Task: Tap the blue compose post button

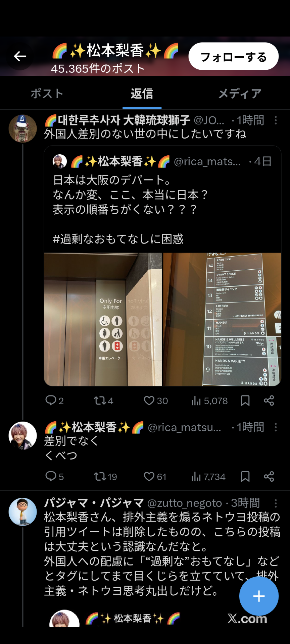Action: point(259,596)
